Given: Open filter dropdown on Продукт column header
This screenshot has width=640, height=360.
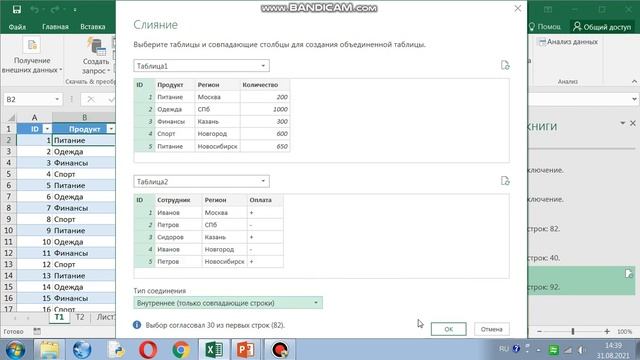Looking at the screenshot, I should pyautogui.click(x=111, y=129).
